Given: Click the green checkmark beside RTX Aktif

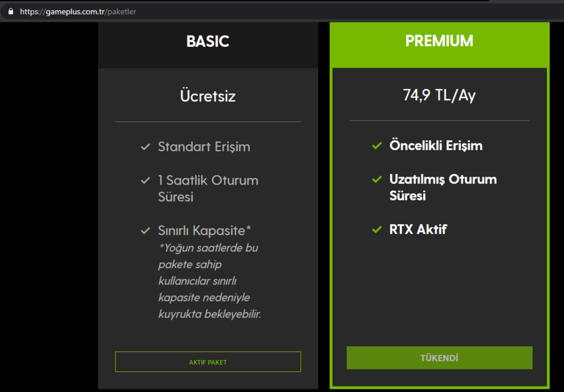Looking at the screenshot, I should coord(377,230).
